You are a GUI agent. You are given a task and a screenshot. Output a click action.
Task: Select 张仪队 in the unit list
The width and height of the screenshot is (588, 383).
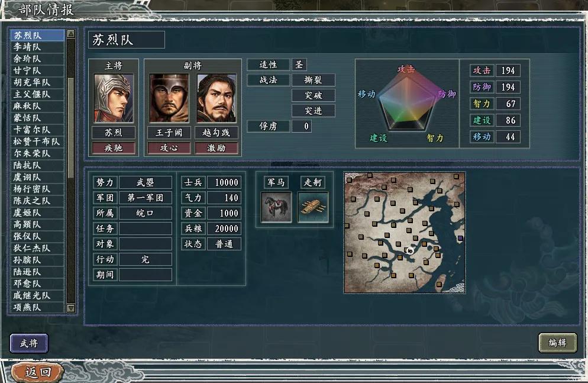[37, 236]
